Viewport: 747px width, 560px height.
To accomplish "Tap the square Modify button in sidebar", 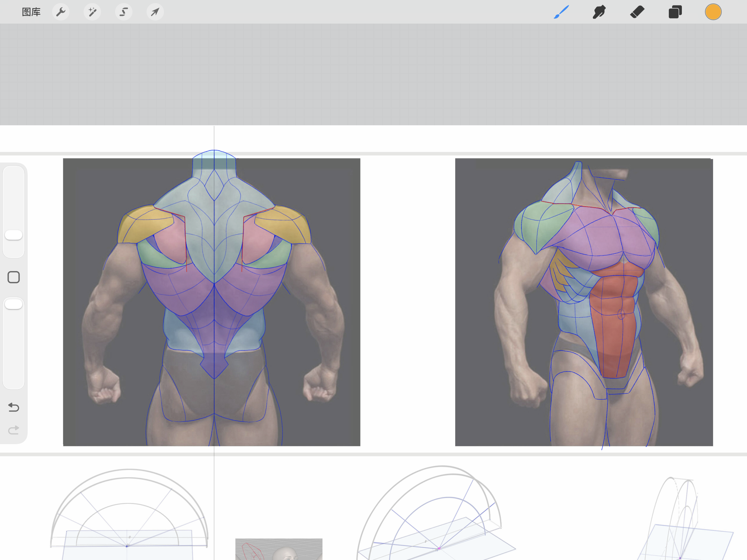I will coord(14,277).
